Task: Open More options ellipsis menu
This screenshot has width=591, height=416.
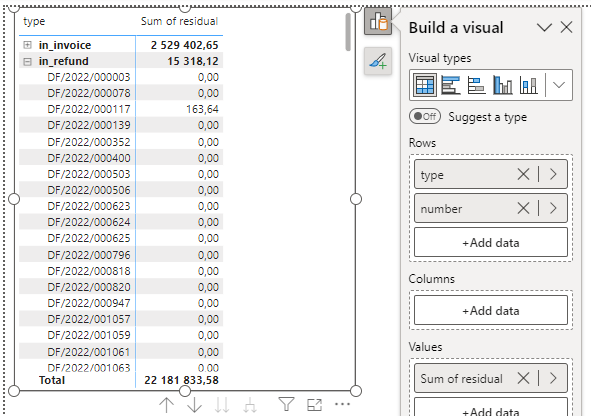Action: pos(342,404)
